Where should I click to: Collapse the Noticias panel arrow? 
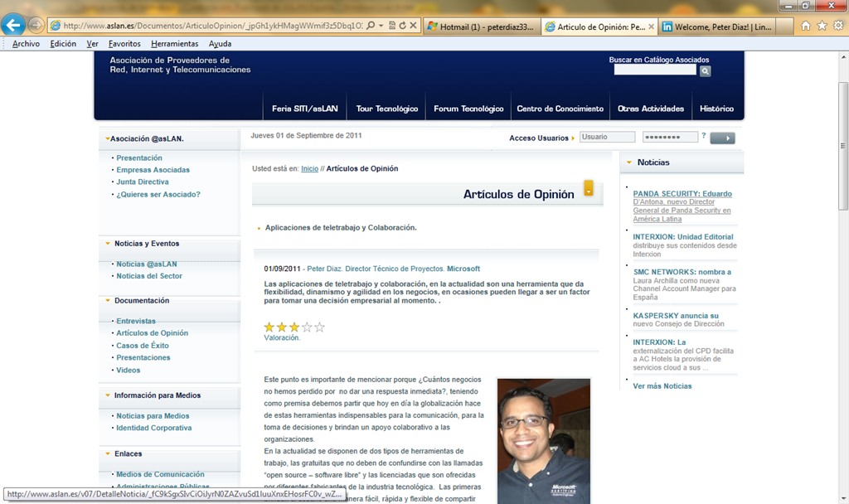[x=628, y=162]
